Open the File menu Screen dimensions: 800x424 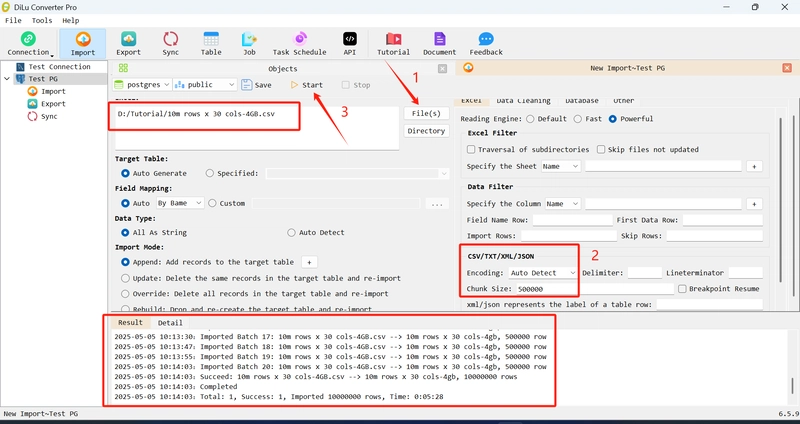click(13, 20)
